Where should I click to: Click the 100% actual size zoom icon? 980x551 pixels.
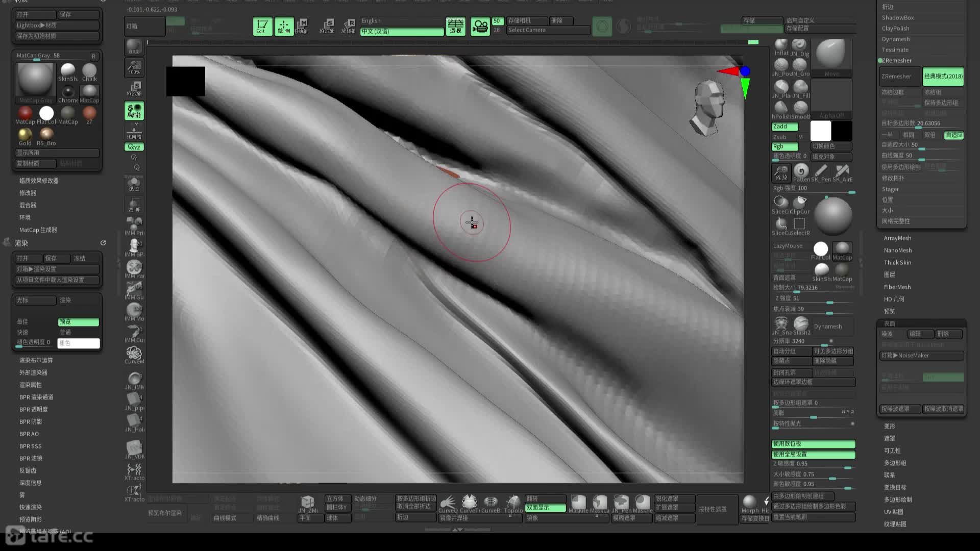[134, 67]
